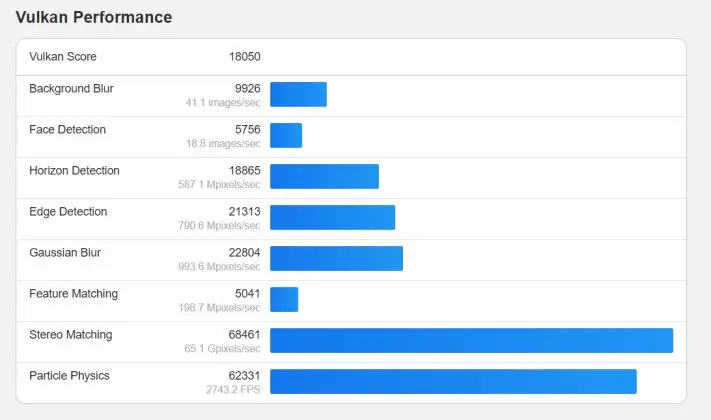This screenshot has height=420, width=711.
Task: Click the Stereo Matching score bar
Action: click(472, 341)
